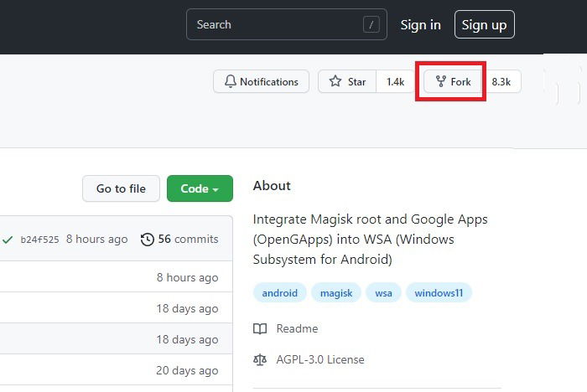The image size is (587, 392).
Task: Click the Star icon
Action: click(x=335, y=81)
